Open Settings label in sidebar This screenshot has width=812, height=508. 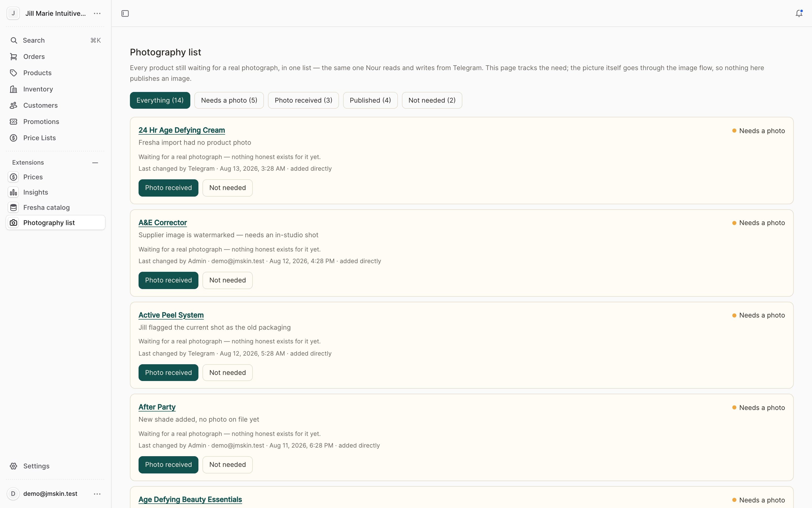tap(36, 466)
